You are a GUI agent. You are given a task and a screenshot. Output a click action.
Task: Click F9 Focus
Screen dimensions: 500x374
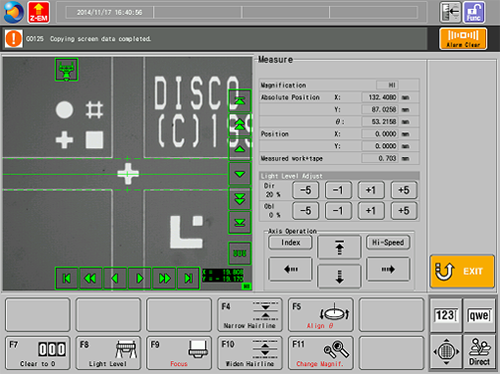pyautogui.click(x=179, y=353)
